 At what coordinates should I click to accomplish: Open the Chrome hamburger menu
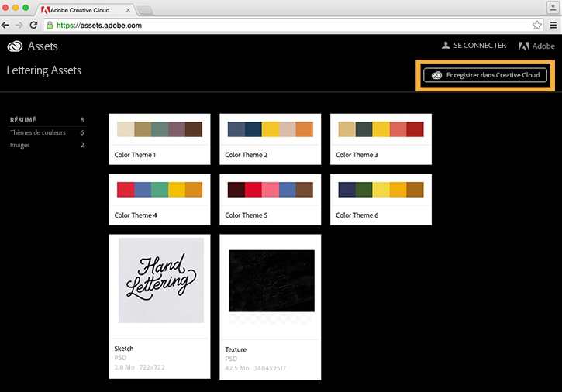553,25
